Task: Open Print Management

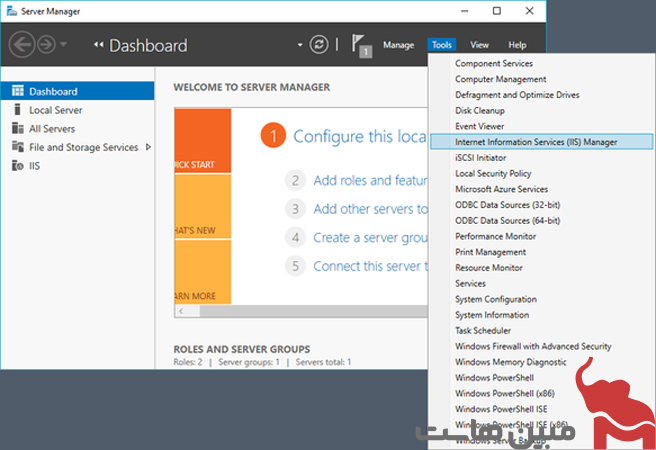Action: pyautogui.click(x=490, y=252)
